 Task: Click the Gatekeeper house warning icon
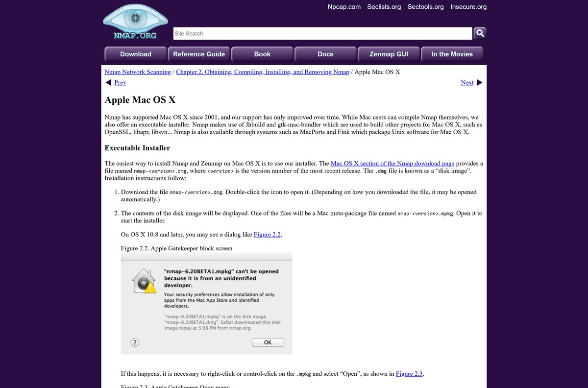pos(144,281)
